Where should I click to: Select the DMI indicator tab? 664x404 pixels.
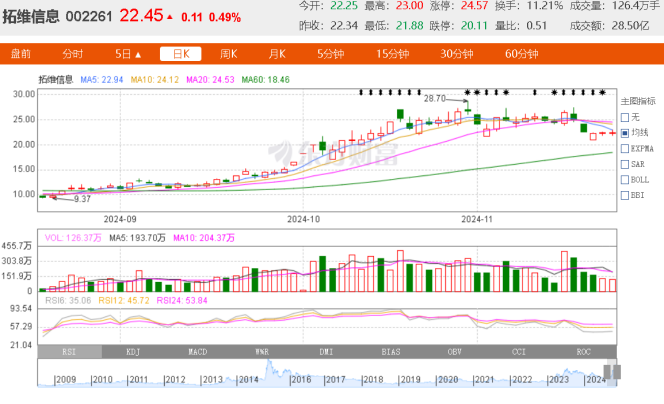(326, 352)
